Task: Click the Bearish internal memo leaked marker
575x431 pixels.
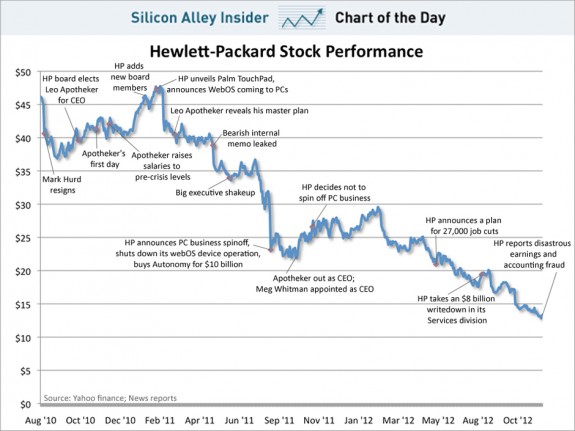Action: tap(213, 146)
